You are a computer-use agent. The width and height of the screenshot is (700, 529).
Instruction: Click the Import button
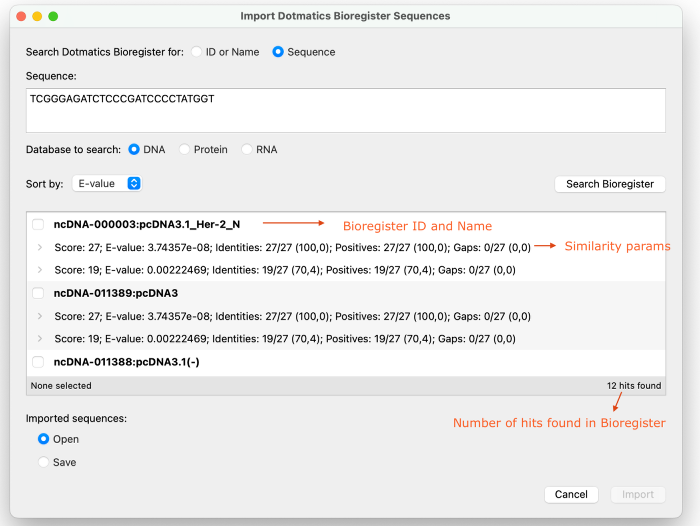tap(638, 495)
